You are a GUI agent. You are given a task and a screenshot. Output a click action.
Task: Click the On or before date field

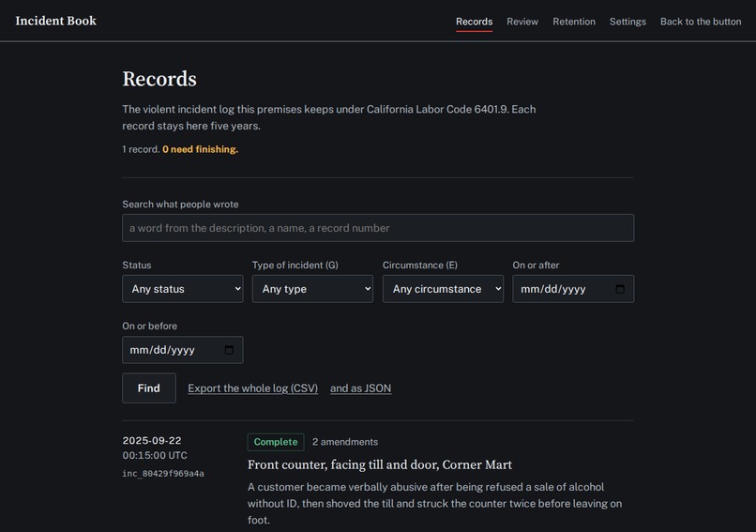(x=183, y=350)
